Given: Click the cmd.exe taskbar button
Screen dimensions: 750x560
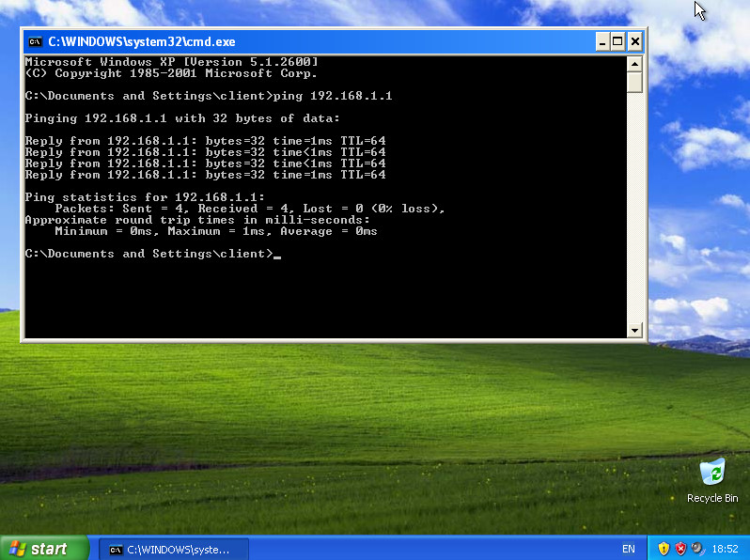Looking at the screenshot, I should point(174,550).
